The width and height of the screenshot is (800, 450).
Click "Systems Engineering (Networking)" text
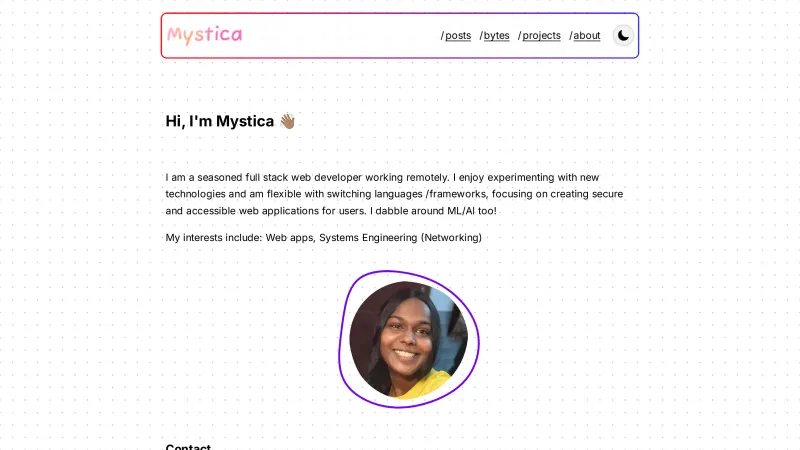[x=401, y=238]
